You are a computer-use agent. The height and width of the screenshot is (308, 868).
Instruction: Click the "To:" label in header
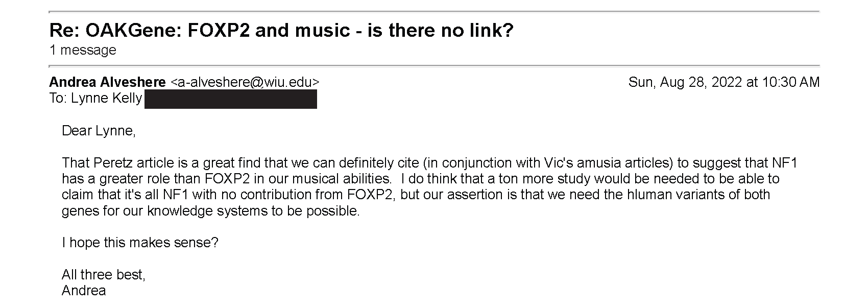click(58, 98)
